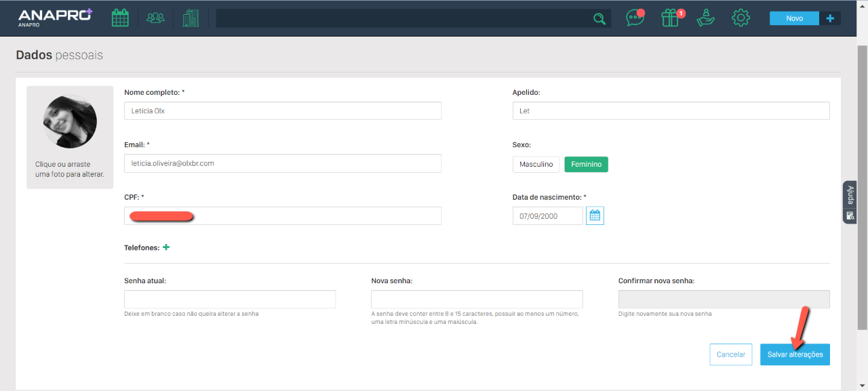The image size is (868, 391).
Task: Open the birth date calendar picker
Action: (595, 216)
